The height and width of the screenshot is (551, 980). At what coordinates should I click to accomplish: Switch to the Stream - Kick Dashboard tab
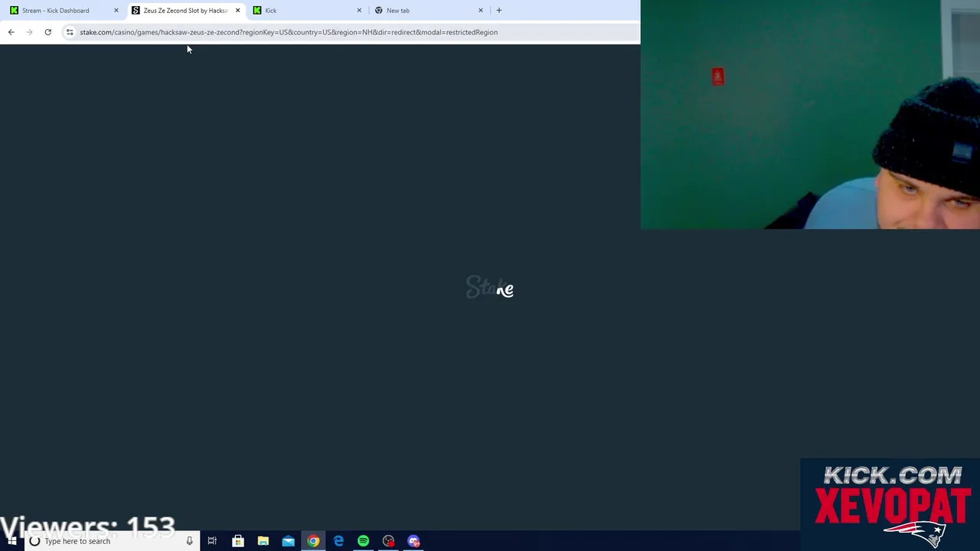point(61,11)
